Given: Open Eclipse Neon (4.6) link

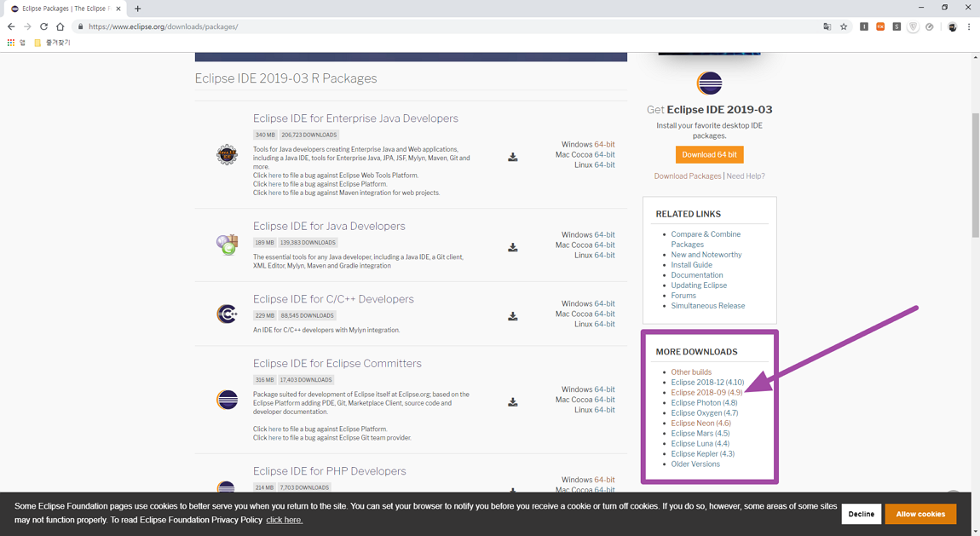Looking at the screenshot, I should (700, 423).
